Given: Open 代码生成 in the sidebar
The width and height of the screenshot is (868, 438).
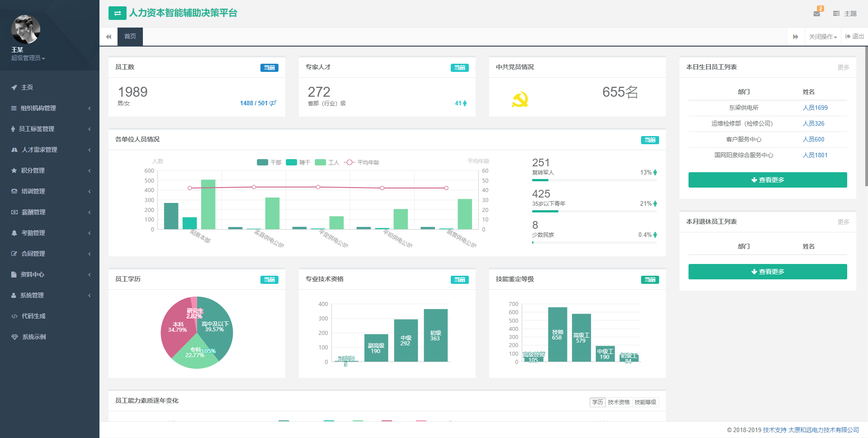Looking at the screenshot, I should point(33,316).
